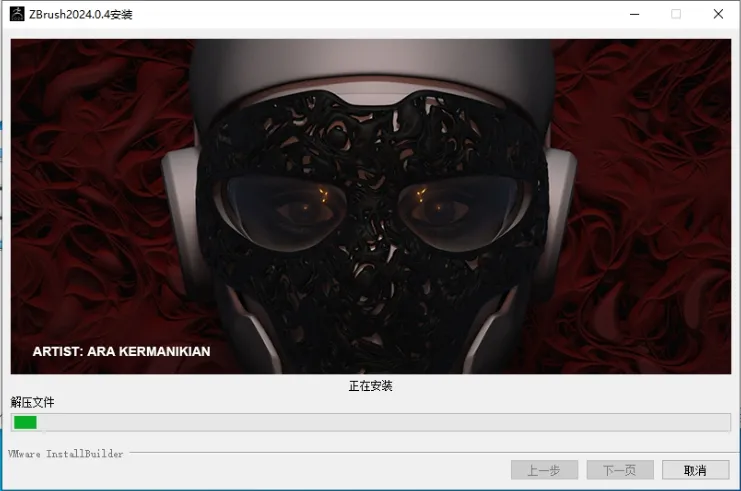Click the disabled 下一页 next button
Screen dimensions: 741x491
point(620,470)
